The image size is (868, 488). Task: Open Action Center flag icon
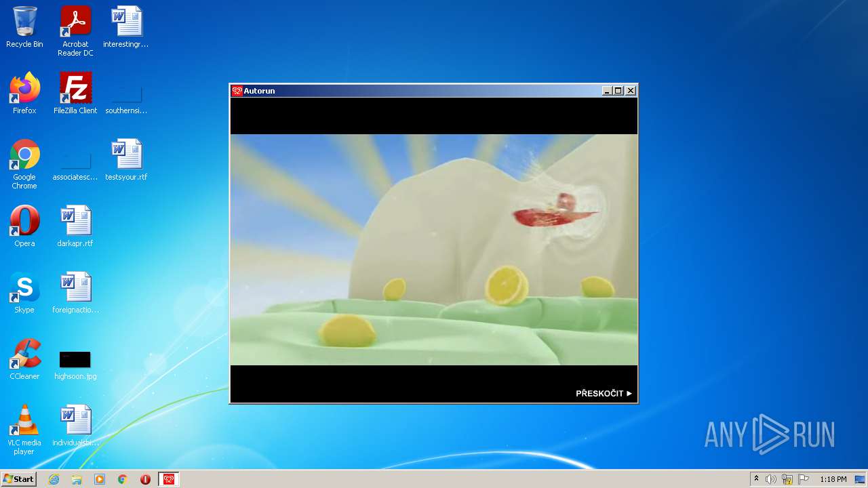(804, 479)
